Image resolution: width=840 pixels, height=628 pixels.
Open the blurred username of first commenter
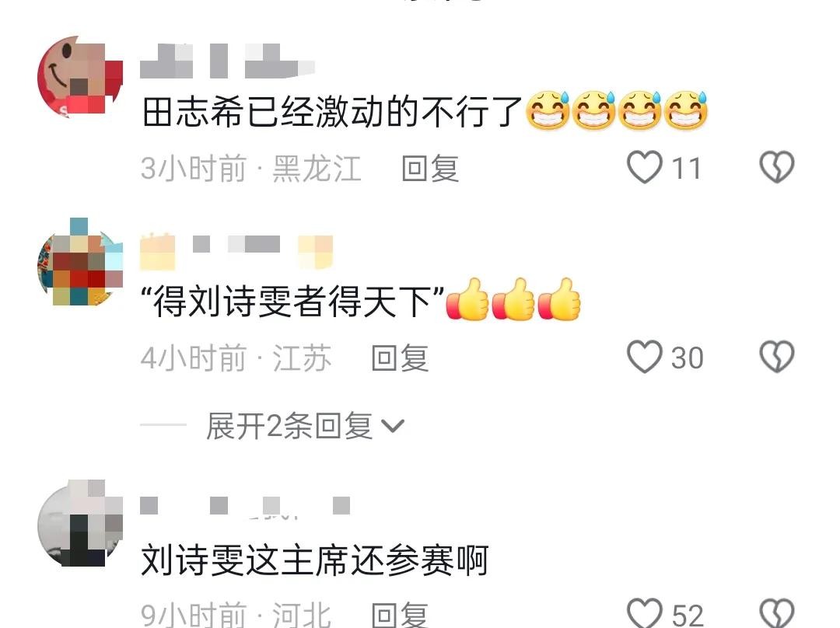(x=227, y=61)
